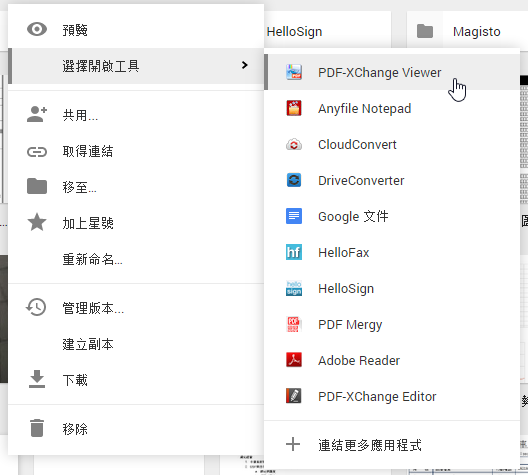
Task: Click the eye icon beside 預覽
Action: pyautogui.click(x=37, y=29)
